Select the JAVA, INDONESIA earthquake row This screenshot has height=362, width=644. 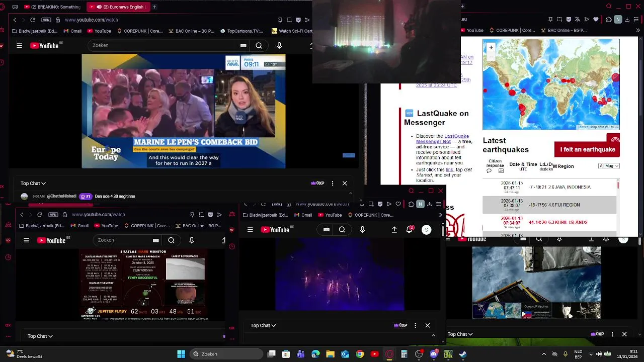(x=549, y=187)
